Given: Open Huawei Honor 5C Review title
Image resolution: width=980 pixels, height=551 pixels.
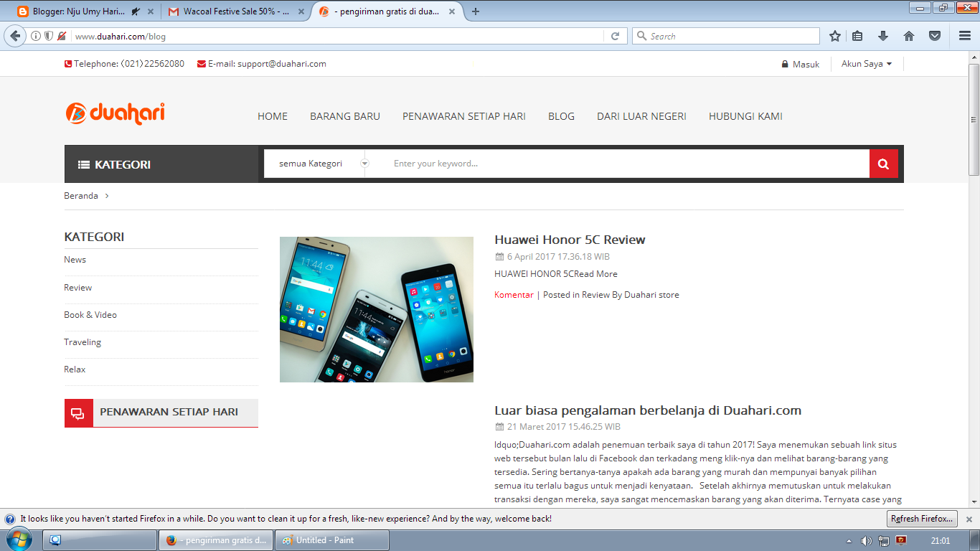Looking at the screenshot, I should (x=570, y=240).
